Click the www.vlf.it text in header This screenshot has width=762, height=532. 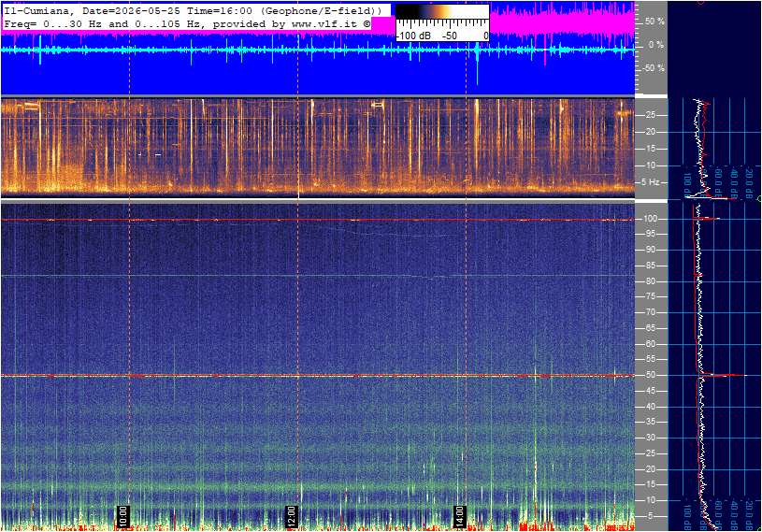pos(325,23)
